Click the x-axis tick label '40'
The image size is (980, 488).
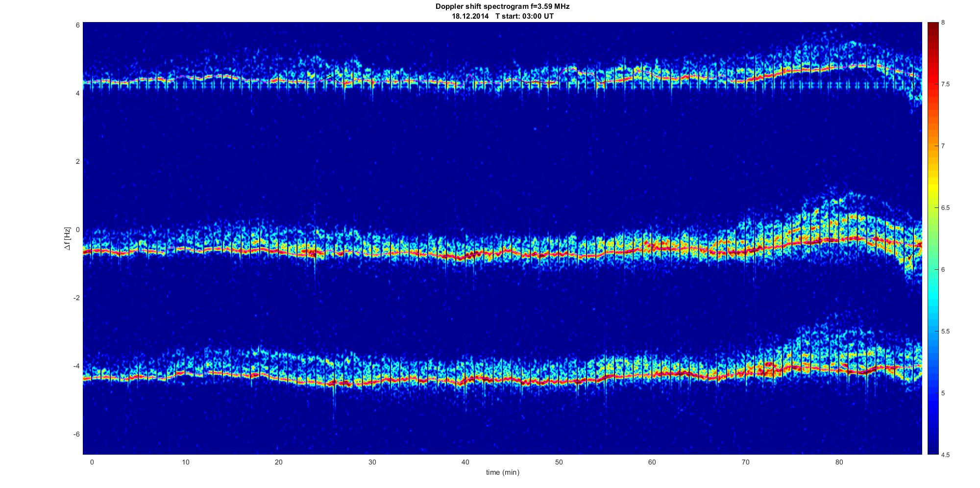(465, 462)
